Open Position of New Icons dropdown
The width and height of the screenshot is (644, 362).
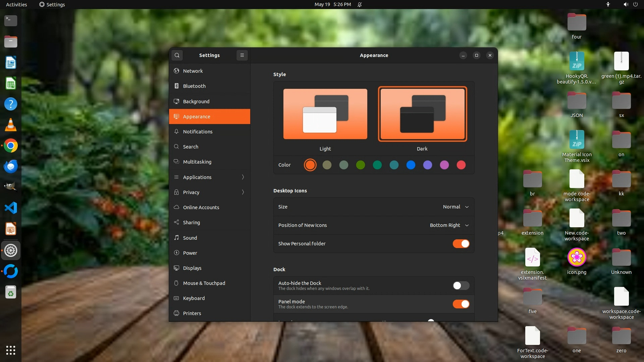pos(449,225)
